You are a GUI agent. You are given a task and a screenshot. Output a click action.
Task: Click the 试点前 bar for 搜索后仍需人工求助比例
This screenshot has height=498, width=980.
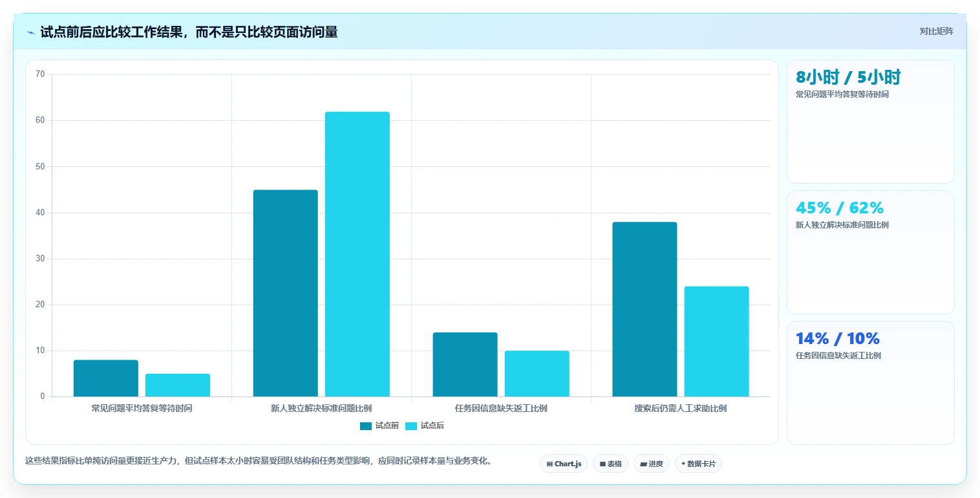click(x=645, y=309)
